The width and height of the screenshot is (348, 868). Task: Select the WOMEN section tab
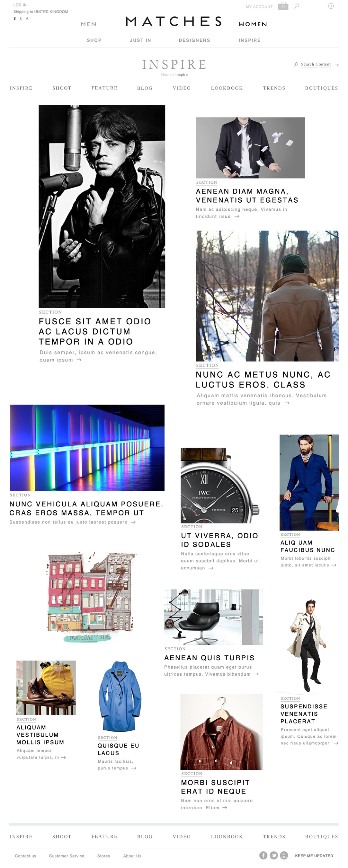coord(253,24)
